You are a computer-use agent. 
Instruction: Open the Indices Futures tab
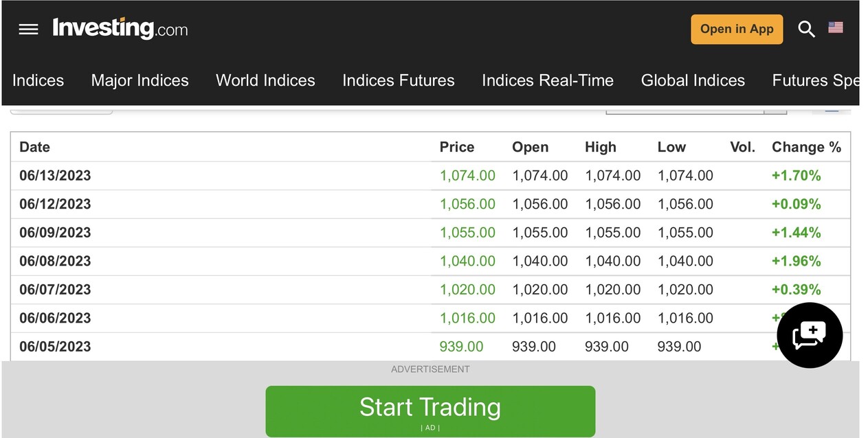point(399,80)
